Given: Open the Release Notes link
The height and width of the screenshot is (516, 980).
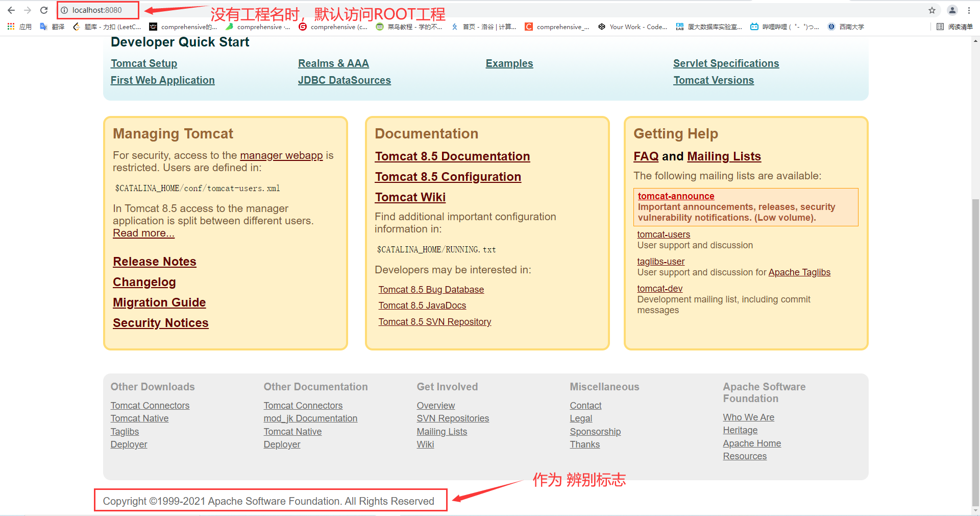Looking at the screenshot, I should 155,262.
